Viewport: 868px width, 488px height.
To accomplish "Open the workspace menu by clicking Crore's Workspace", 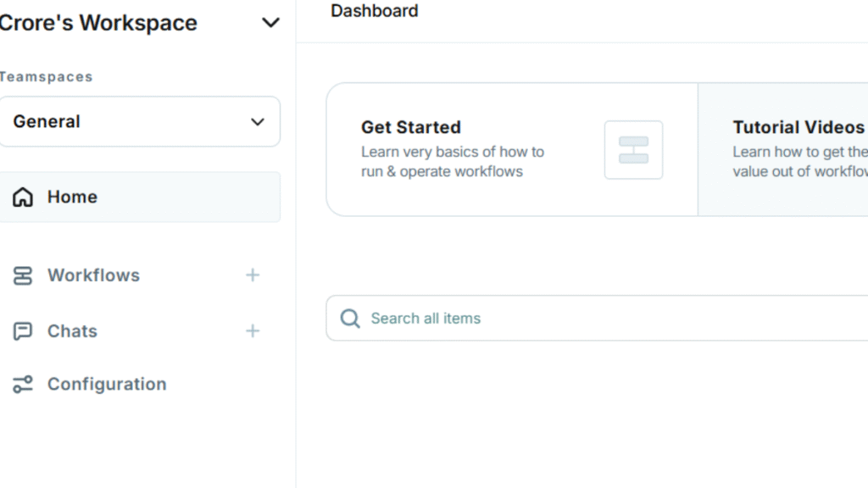I will click(x=97, y=23).
